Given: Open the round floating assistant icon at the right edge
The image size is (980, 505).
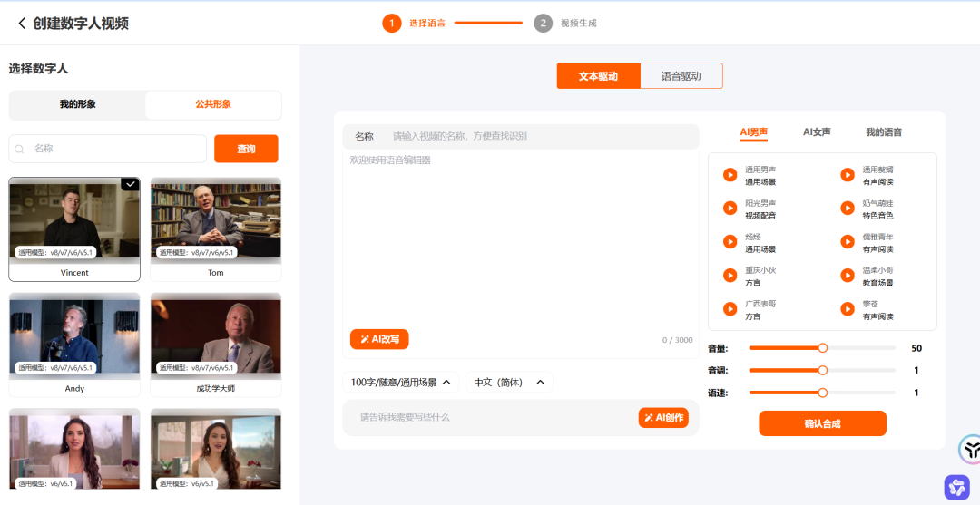Looking at the screenshot, I should pos(970,448).
